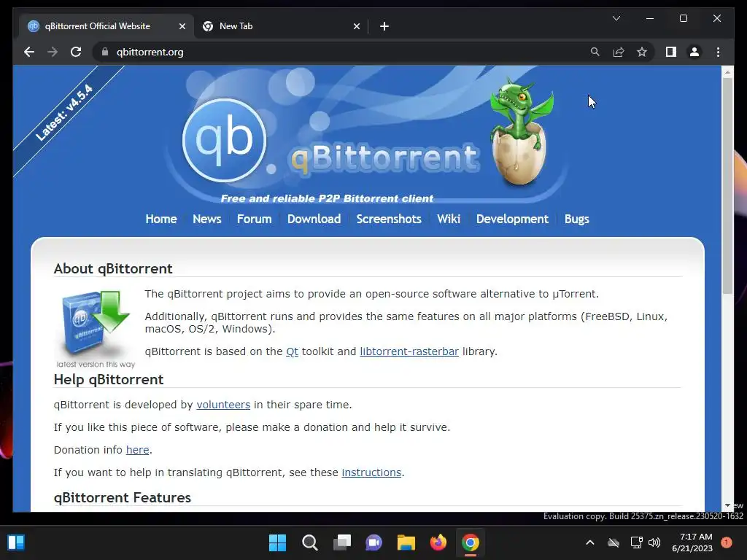Open the Chrome profile avatar
This screenshot has width=747, height=560.
pyautogui.click(x=694, y=52)
